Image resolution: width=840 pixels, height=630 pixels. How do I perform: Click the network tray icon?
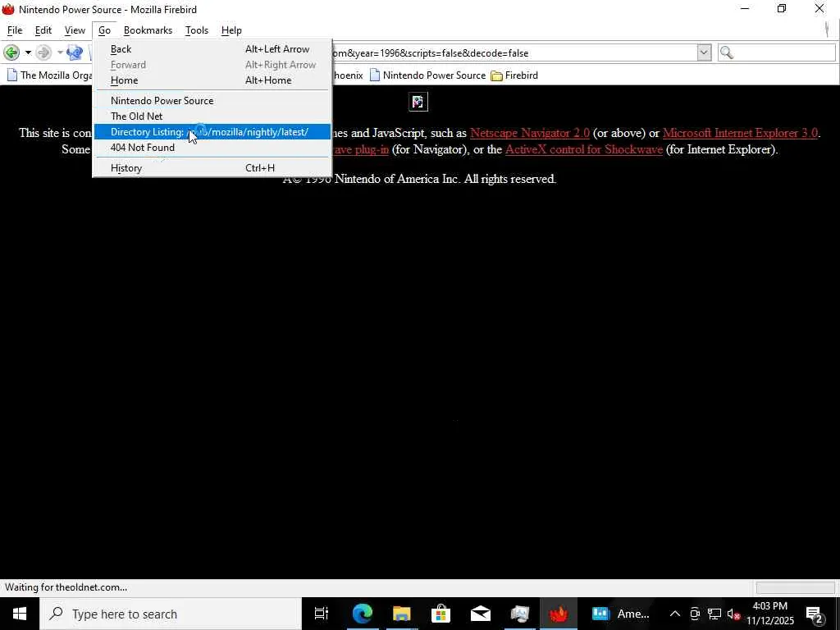tap(714, 614)
